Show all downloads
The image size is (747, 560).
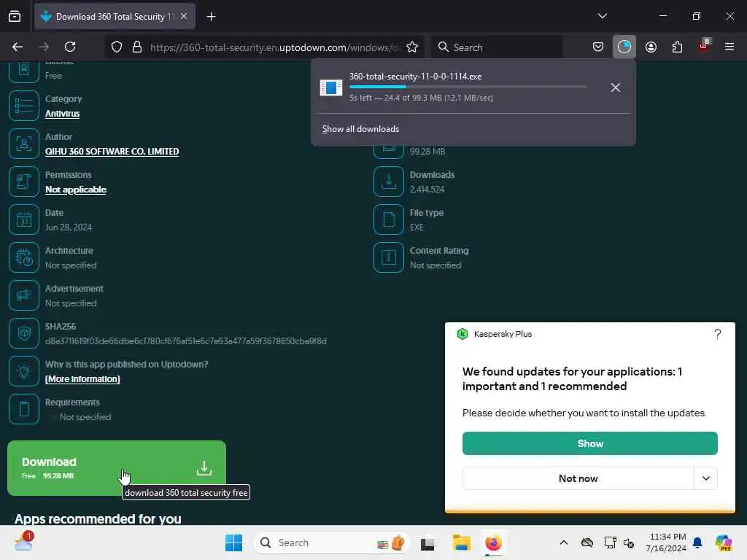point(360,129)
